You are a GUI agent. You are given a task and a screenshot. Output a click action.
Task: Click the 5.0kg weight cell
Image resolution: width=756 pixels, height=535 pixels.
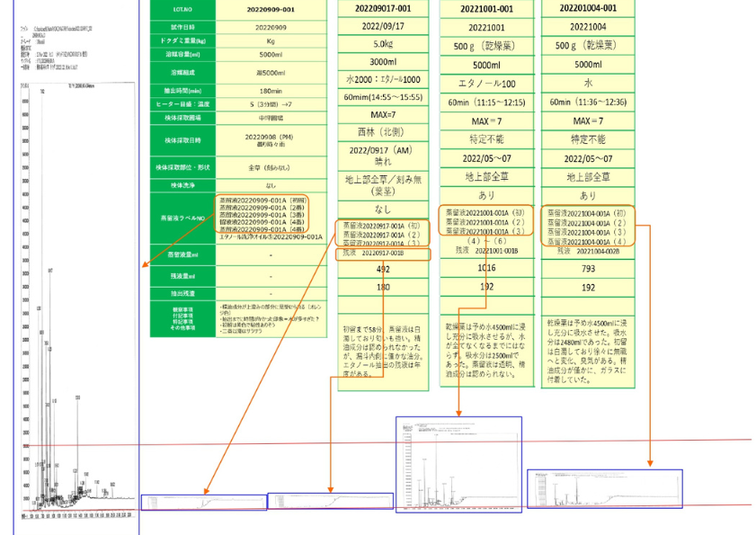click(383, 43)
